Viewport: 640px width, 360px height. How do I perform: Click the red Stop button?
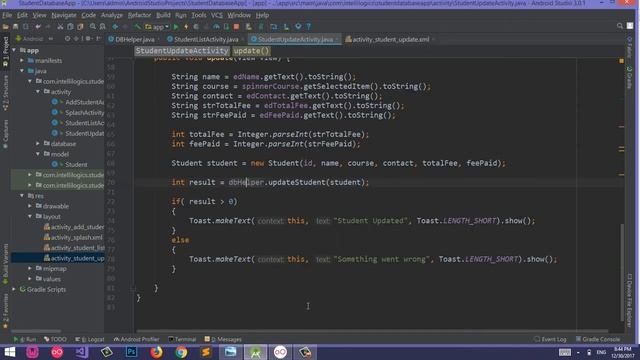pyautogui.click(x=236, y=27)
